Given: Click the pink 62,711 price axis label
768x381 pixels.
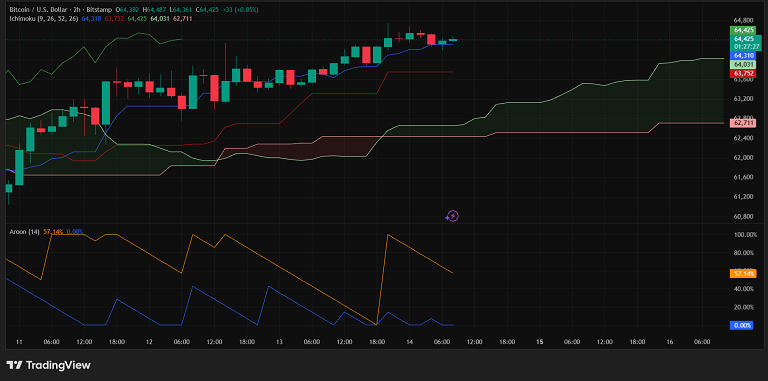Looking at the screenshot, I should (744, 123).
